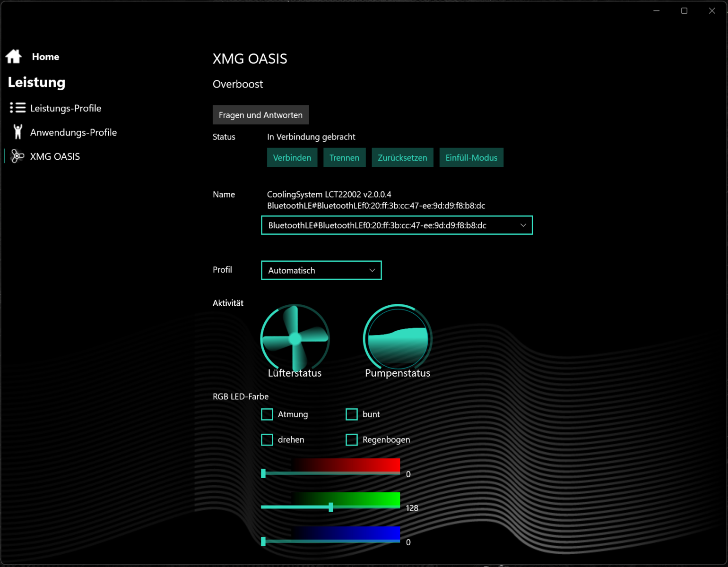Click the green color slider handle at 128
Viewport: 728px width, 567px height.
[331, 507]
